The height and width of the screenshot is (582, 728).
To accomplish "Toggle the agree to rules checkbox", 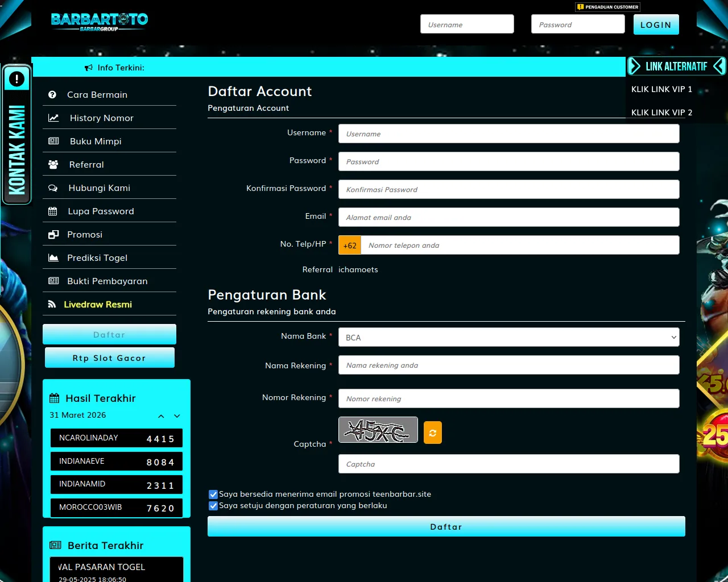I will click(213, 506).
